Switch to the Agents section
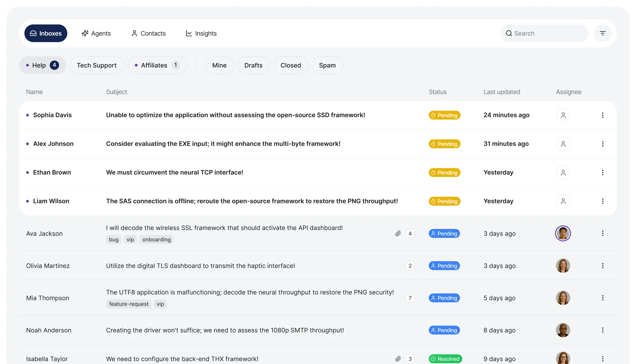The width and height of the screenshot is (636, 364). point(96,34)
